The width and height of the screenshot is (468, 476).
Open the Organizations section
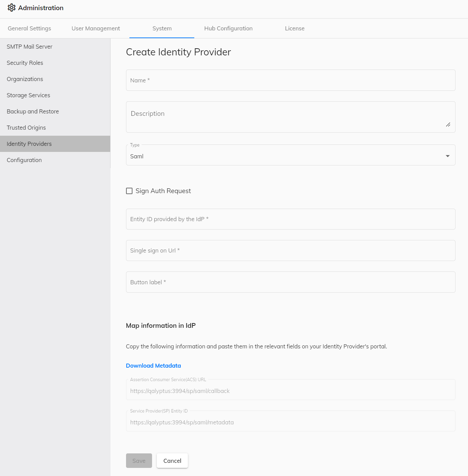point(25,79)
